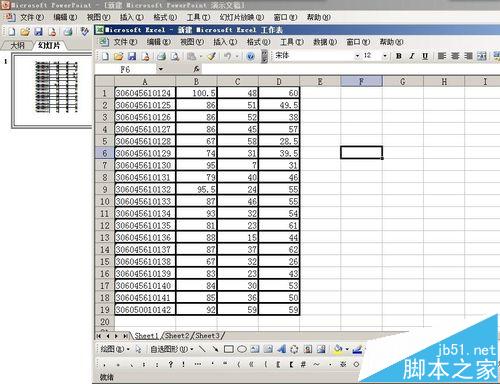This screenshot has height=384, width=500.
Task: Click the first-sheet tab scroll button
Action: [99, 336]
